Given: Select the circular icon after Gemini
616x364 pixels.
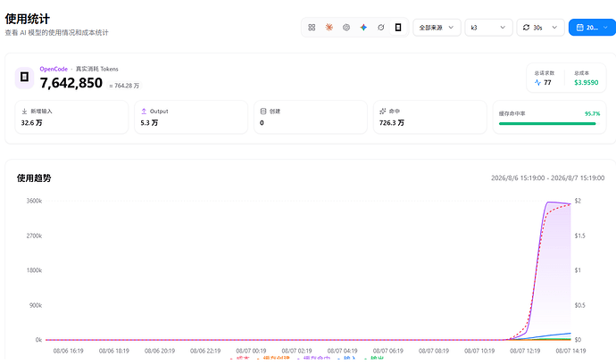Looking at the screenshot, I should [x=380, y=28].
